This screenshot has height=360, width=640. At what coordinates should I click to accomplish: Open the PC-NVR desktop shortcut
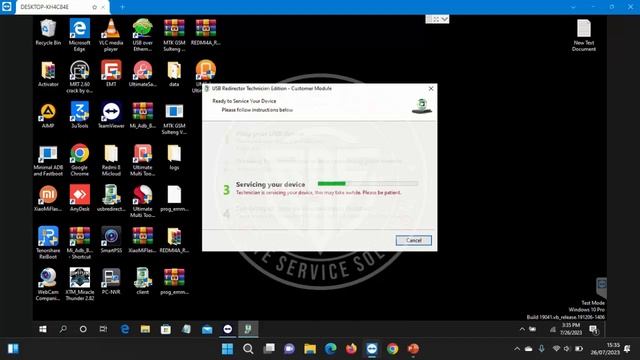click(x=111, y=282)
